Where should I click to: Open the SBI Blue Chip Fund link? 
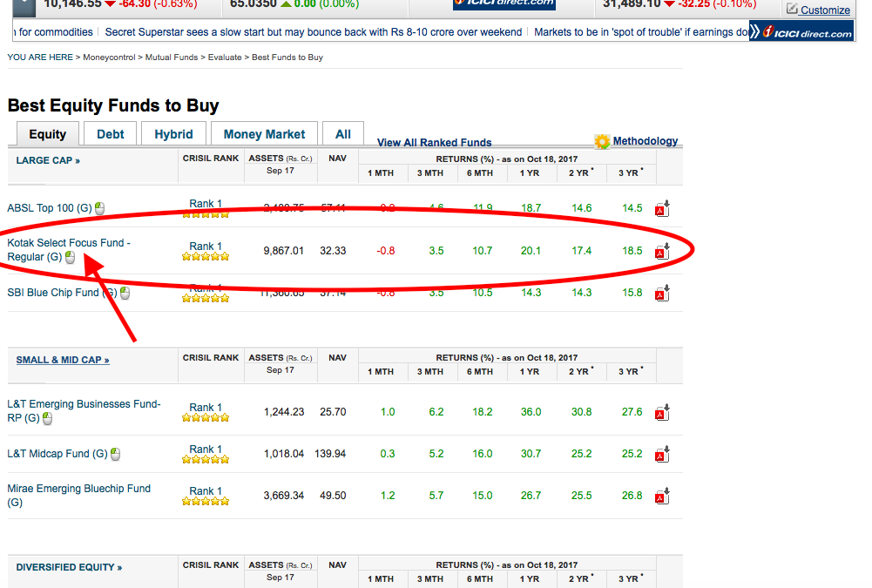(x=63, y=293)
